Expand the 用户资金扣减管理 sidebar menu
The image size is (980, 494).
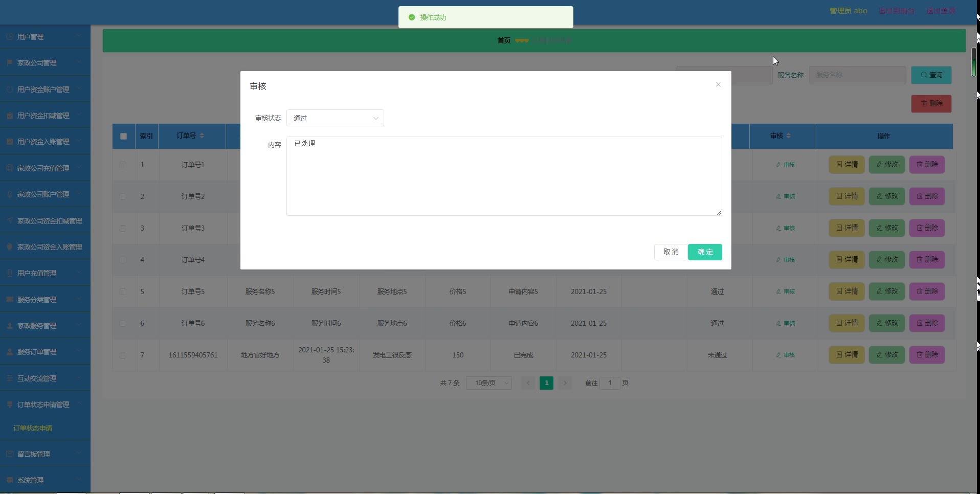[x=45, y=116]
